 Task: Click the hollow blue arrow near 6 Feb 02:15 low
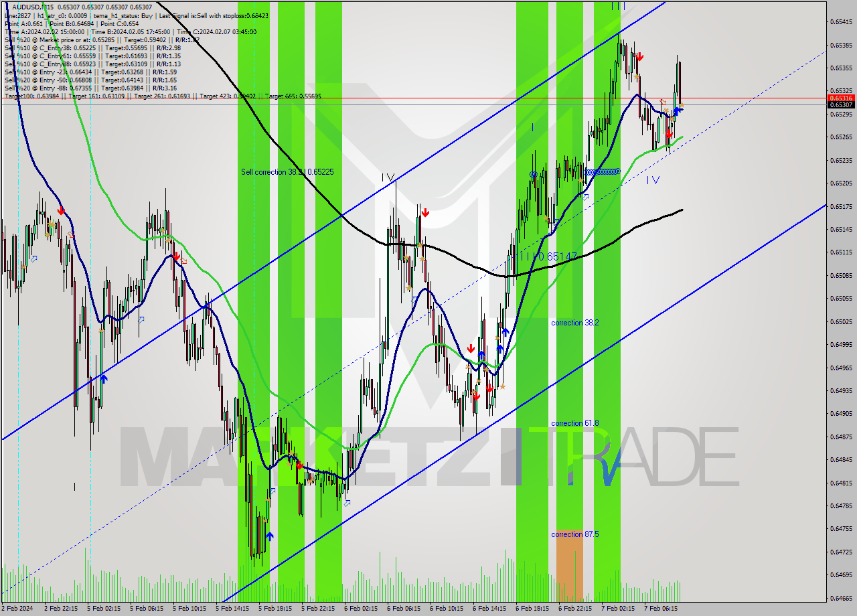347,503
